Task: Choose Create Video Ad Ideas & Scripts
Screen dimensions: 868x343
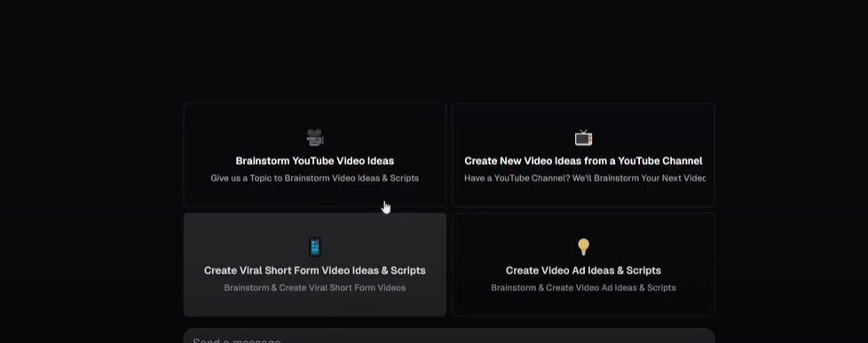Action: point(583,264)
